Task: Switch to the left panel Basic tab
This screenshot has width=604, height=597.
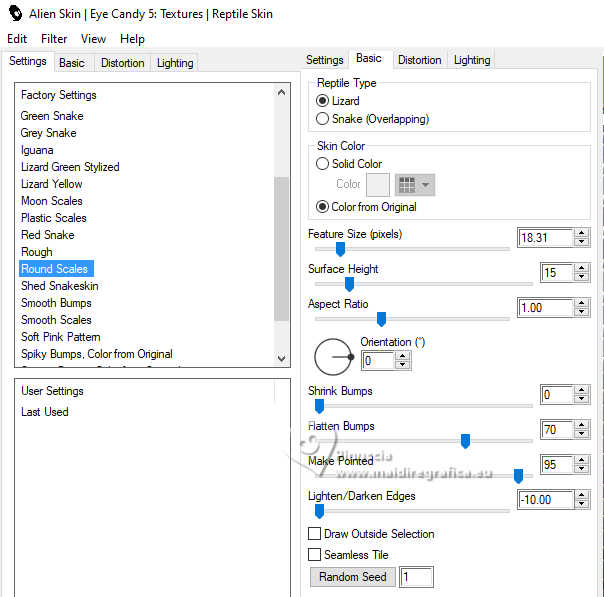Action: (72, 63)
